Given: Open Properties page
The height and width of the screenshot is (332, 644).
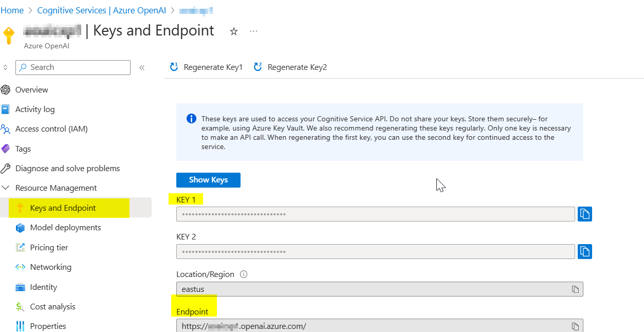Looking at the screenshot, I should (48, 326).
